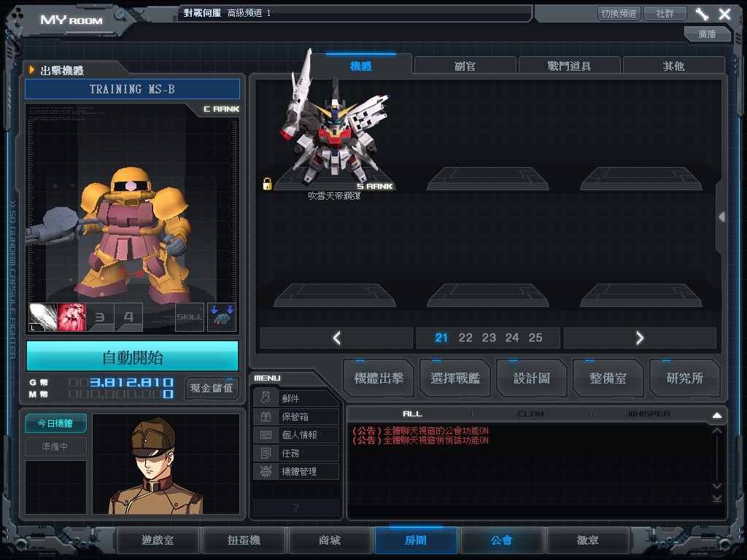Click the TRAINING MS-B unit name bar
Image resolution: width=747 pixels, height=560 pixels.
coord(133,89)
